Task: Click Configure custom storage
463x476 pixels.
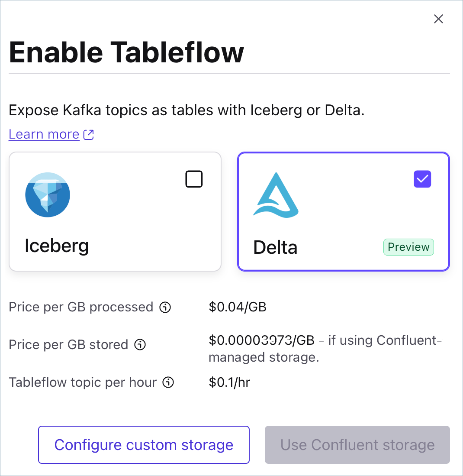Action: point(144,445)
